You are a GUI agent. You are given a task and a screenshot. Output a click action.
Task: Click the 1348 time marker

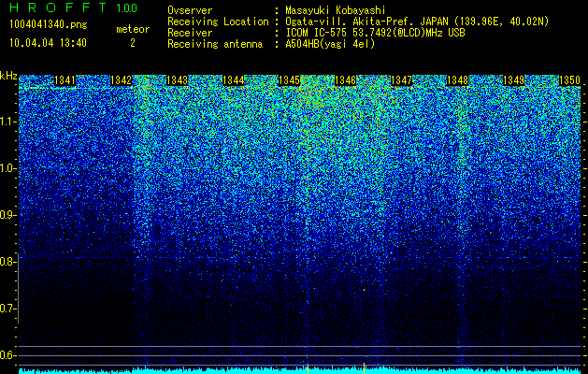pyautogui.click(x=458, y=80)
